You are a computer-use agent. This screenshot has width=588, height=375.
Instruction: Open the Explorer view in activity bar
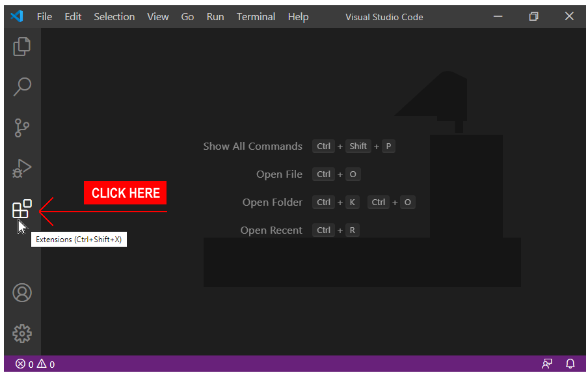point(22,46)
